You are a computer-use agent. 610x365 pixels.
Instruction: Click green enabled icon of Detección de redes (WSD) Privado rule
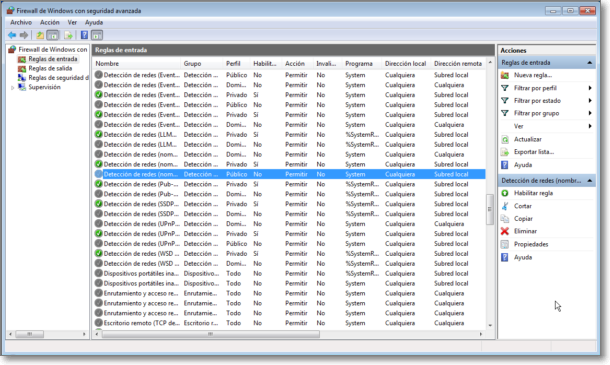click(98, 253)
